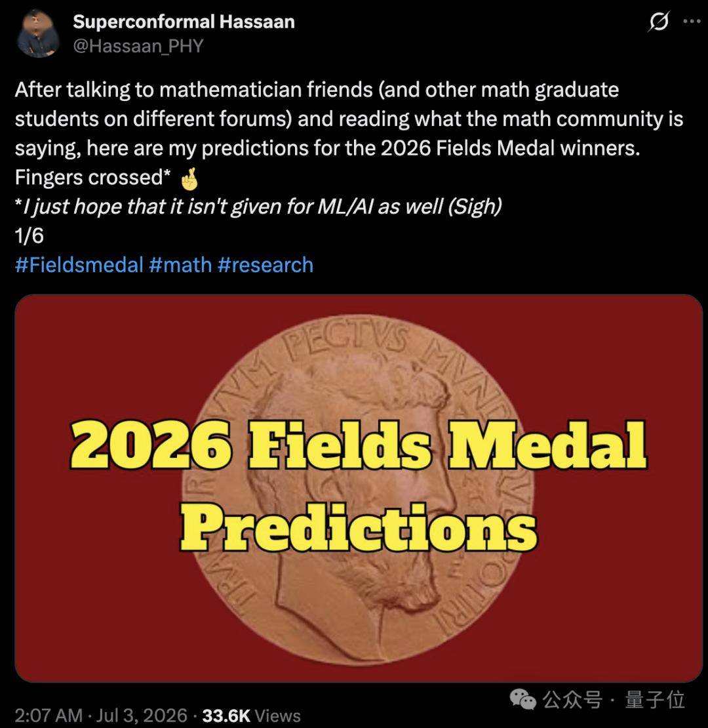Image resolution: width=708 pixels, height=728 pixels.
Task: Follow the #research hashtag link
Action: click(x=265, y=265)
